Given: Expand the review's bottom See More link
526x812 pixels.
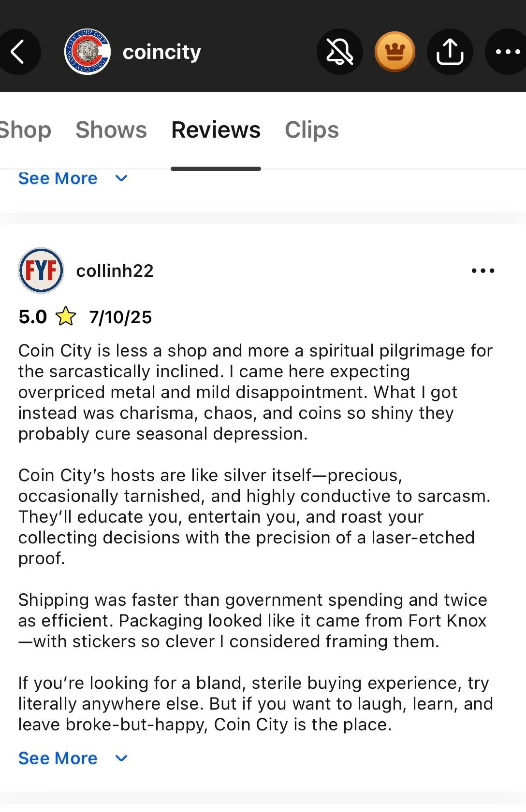Looking at the screenshot, I should pyautogui.click(x=58, y=758).
